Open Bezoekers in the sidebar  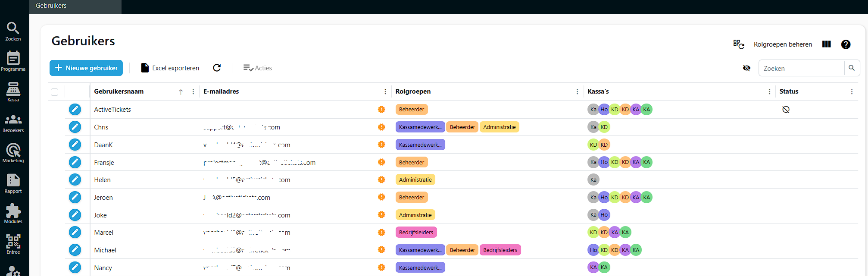point(13,123)
